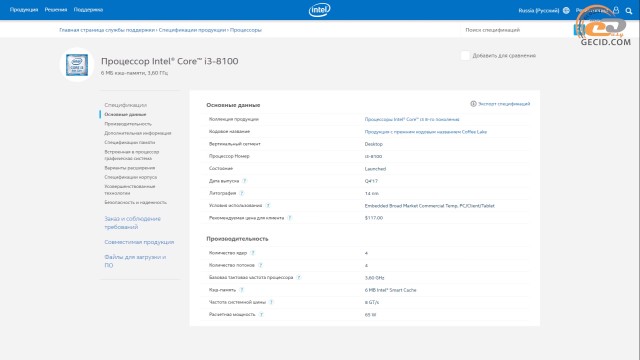Click the 3,60 GHz frequency value
Screen dimensions: 640x360
[x=374, y=278]
